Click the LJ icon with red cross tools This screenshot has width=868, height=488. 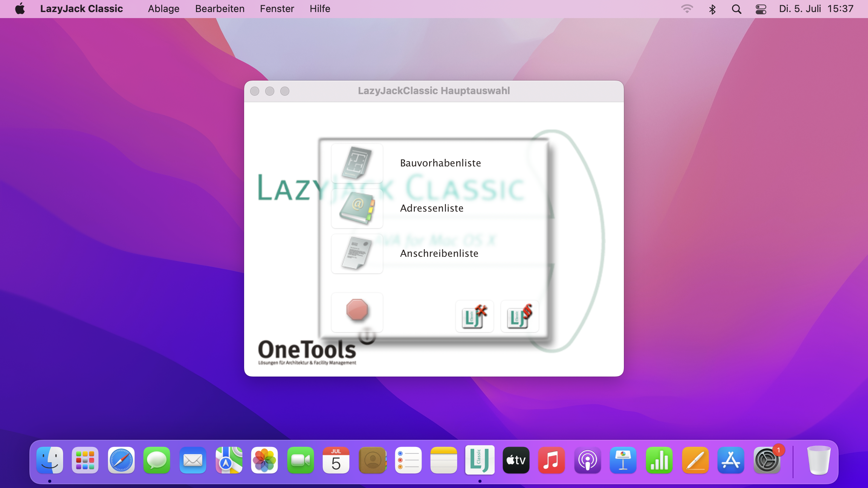click(474, 316)
